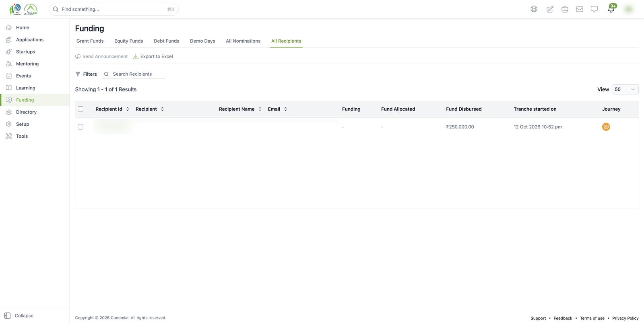Click the Setup gear icon
Image resolution: width=644 pixels, height=323 pixels.
9,124
